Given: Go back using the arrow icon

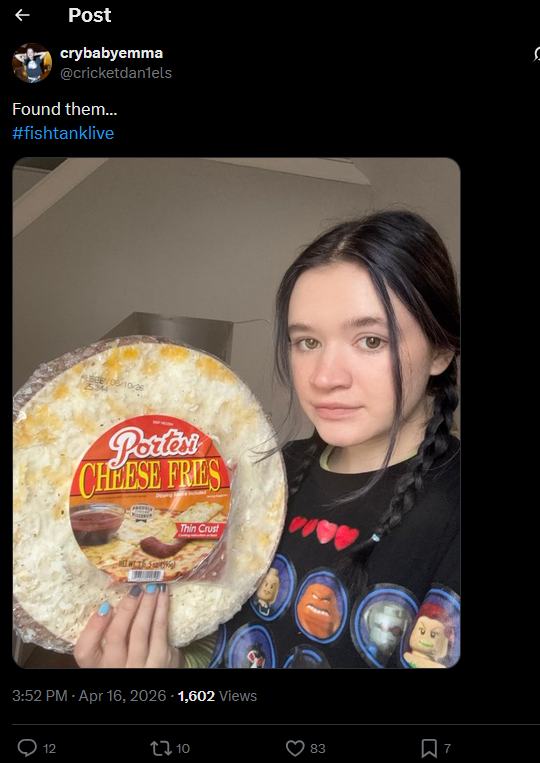Looking at the screenshot, I should [22, 16].
